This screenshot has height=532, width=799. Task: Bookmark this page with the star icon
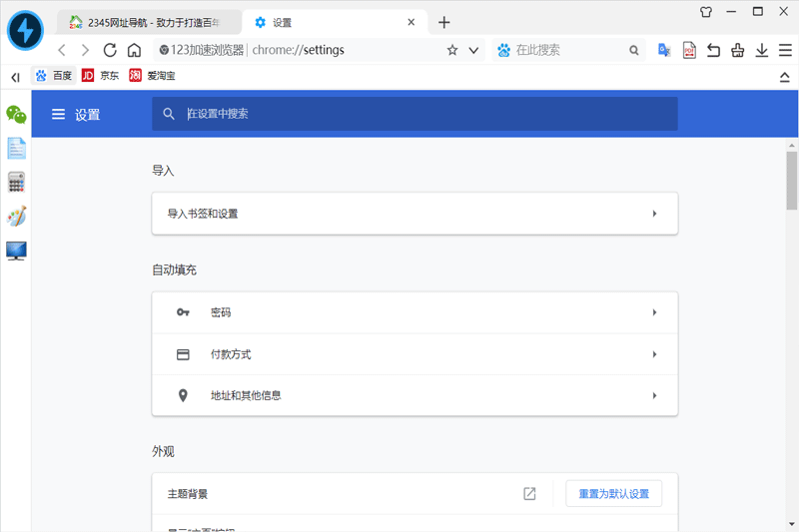452,50
